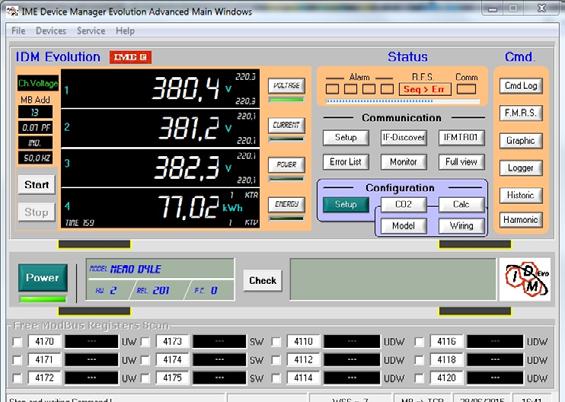Click the greyed Stop button
565x402 pixels.
click(x=36, y=212)
